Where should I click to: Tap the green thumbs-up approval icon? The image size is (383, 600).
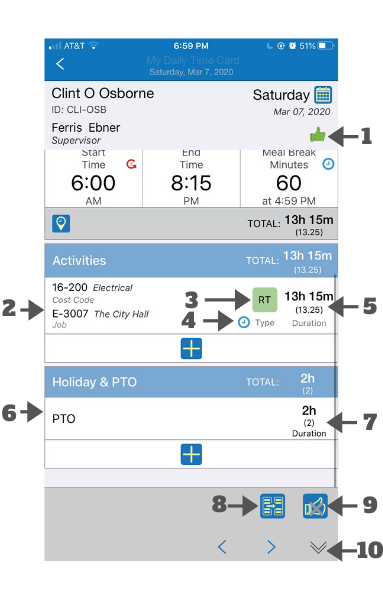tap(317, 135)
